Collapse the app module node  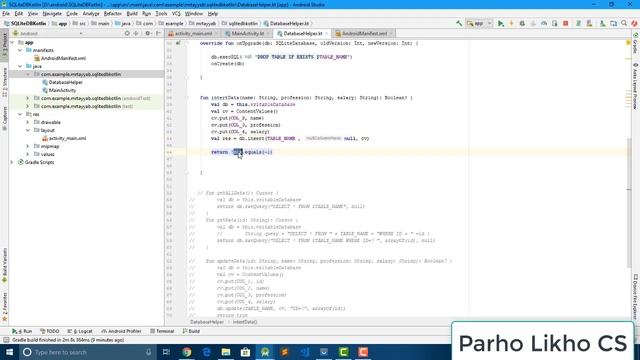point(12,42)
